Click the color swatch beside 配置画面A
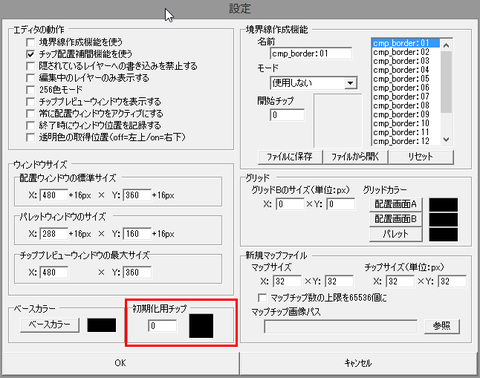The width and height of the screenshot is (480, 378). tap(443, 205)
